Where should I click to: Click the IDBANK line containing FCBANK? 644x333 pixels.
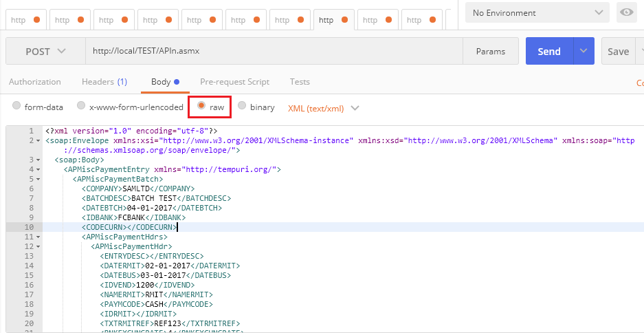(x=133, y=217)
